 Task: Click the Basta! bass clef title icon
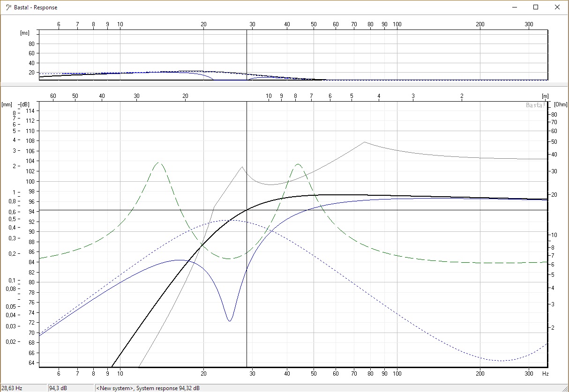point(7,7)
